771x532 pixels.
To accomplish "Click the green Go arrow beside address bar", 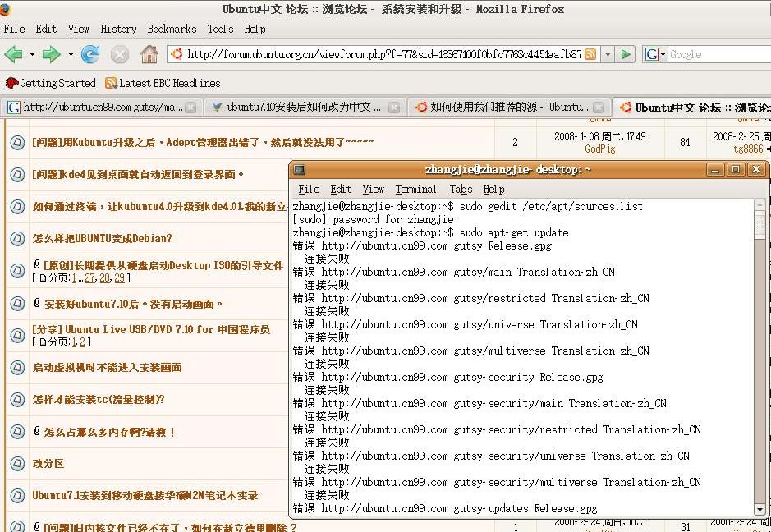I will 626,54.
